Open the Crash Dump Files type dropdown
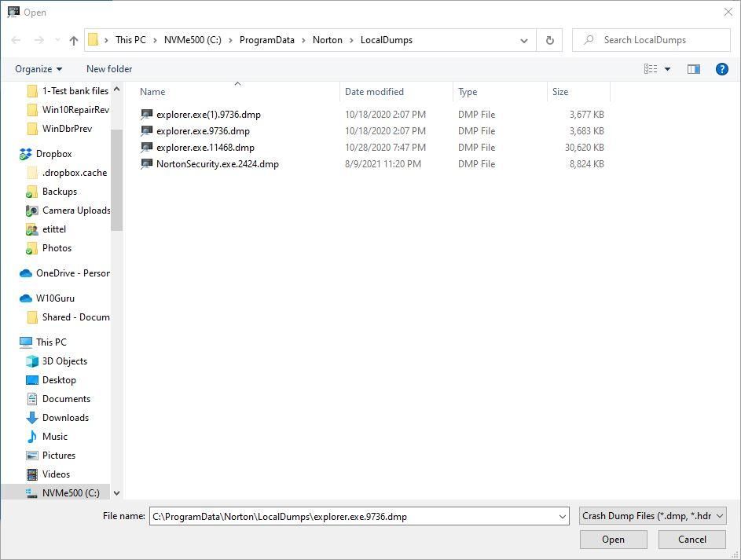 [653, 516]
